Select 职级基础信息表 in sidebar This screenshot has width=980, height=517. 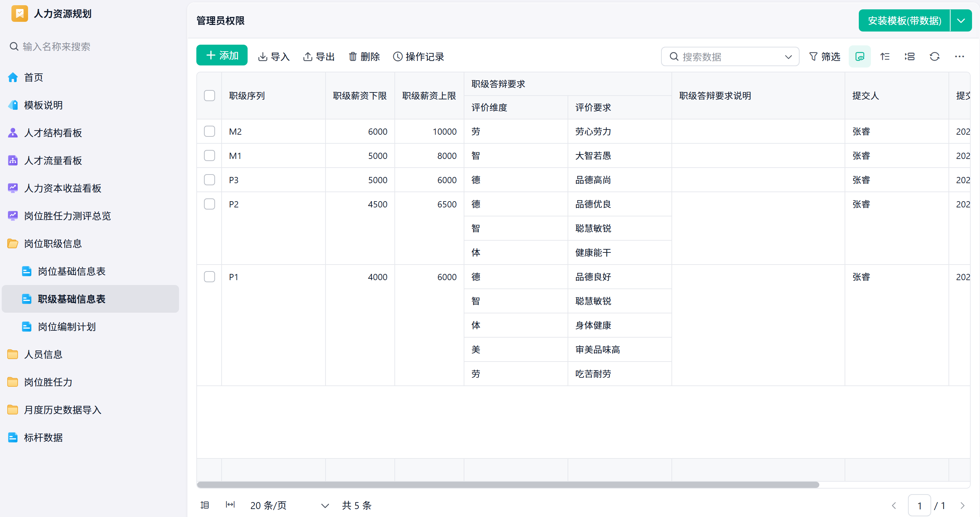90,299
